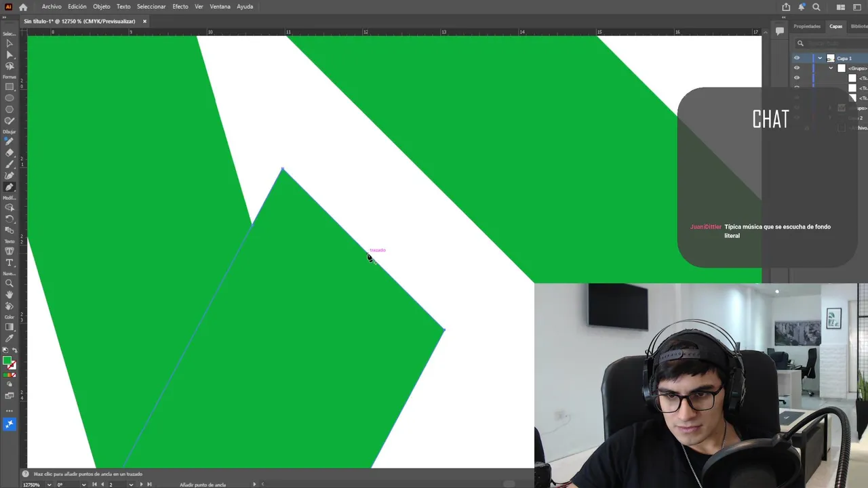Click the gradient Color mode swatch
The width and height of the screenshot is (868, 488).
(9, 375)
